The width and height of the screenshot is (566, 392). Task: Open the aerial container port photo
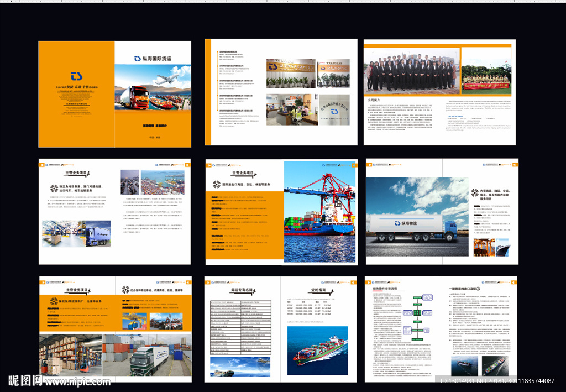(163, 182)
